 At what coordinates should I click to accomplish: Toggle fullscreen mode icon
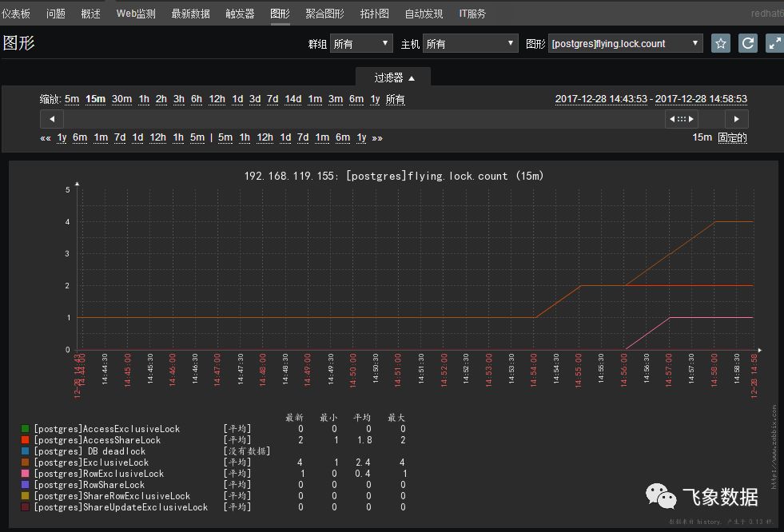pos(774,44)
